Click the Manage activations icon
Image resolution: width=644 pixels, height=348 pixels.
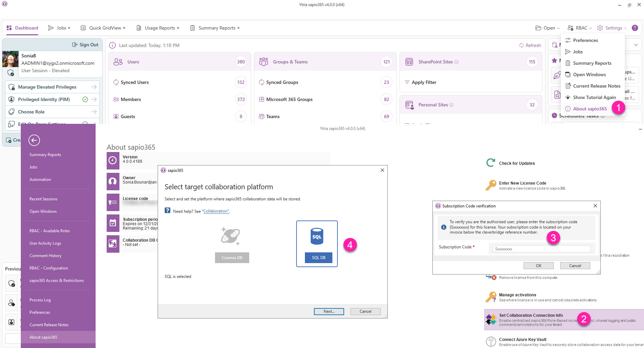[491, 297]
